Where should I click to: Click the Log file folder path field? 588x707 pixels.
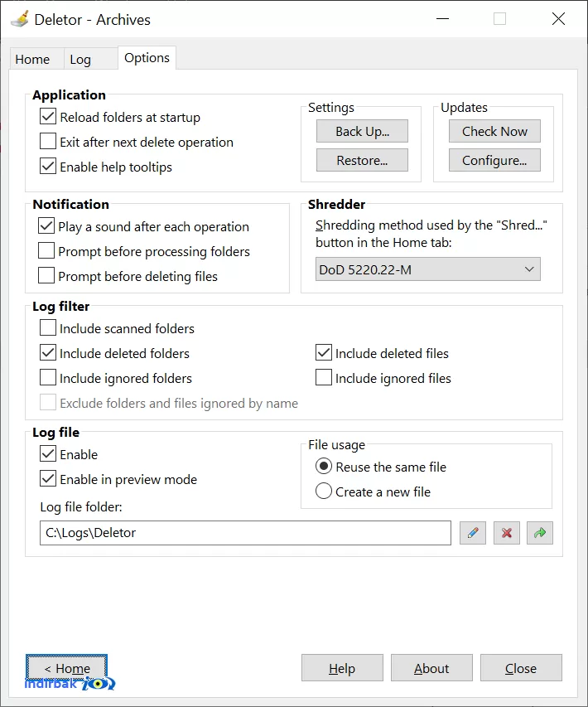pos(245,533)
